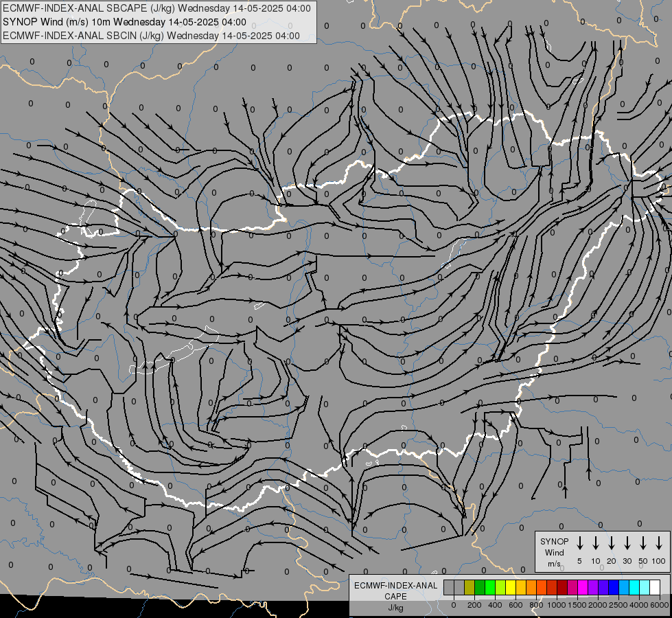Click the 2500 tick label on CAPE scale
Screen dimensions: 672x618
618,605
